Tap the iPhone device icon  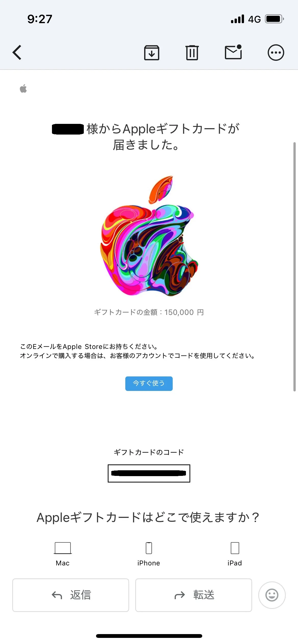pyautogui.click(x=149, y=548)
